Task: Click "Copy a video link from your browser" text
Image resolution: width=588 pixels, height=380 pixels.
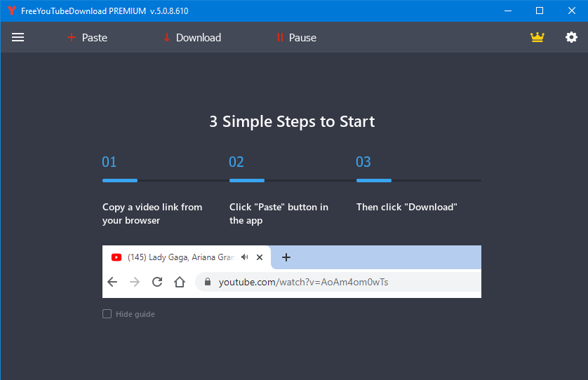Action: tap(152, 214)
